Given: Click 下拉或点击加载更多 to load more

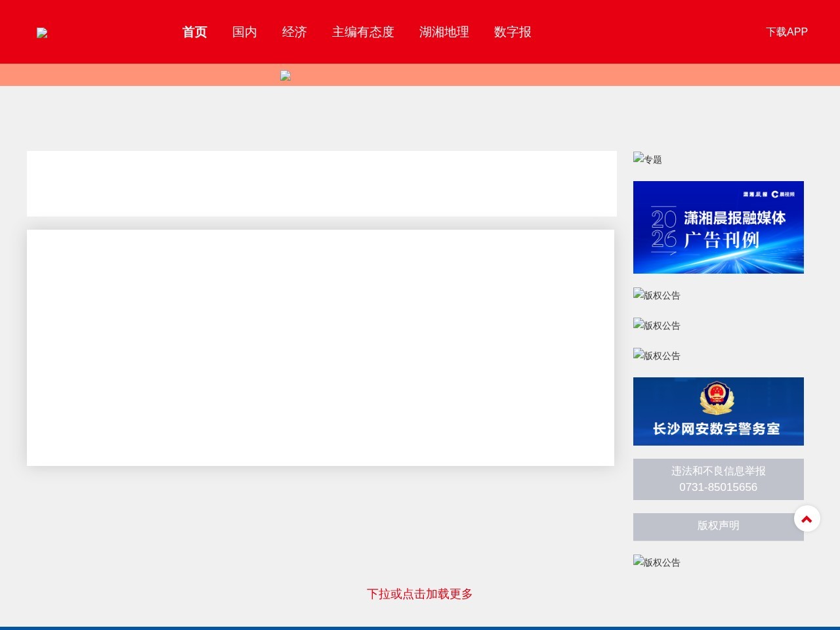Looking at the screenshot, I should point(419,594).
